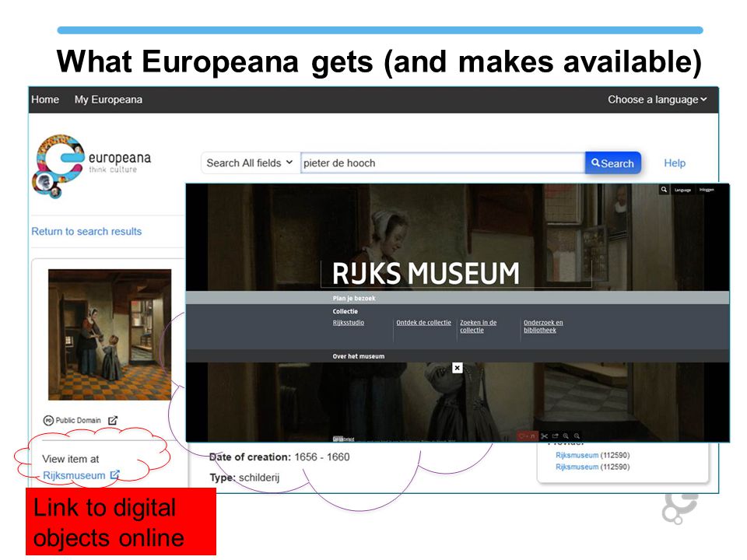The height and width of the screenshot is (560, 747).
Task: Click external link icon next to Rijksmuseum
Action: [114, 474]
